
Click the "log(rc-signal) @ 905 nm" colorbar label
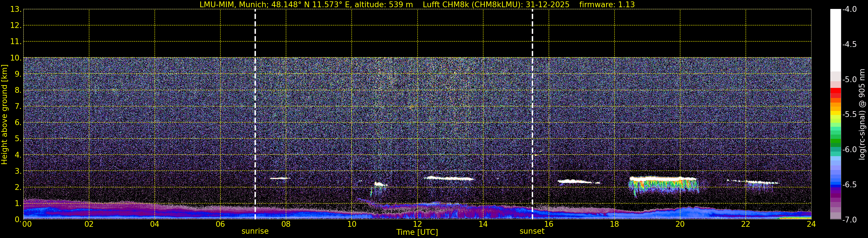point(862,114)
